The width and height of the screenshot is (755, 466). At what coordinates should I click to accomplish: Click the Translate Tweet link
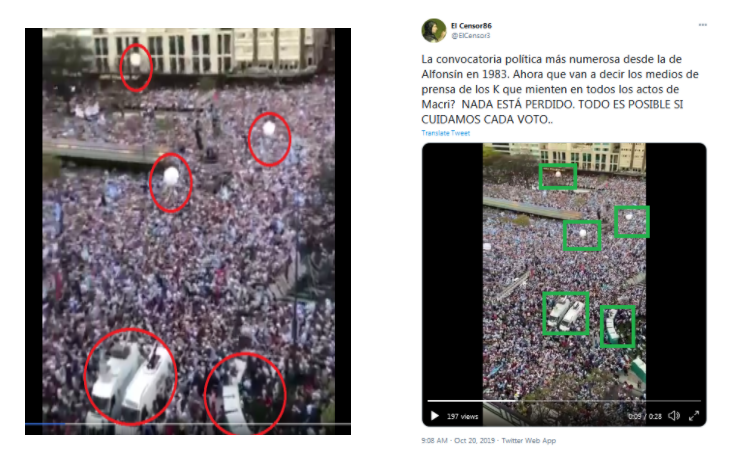pos(445,133)
